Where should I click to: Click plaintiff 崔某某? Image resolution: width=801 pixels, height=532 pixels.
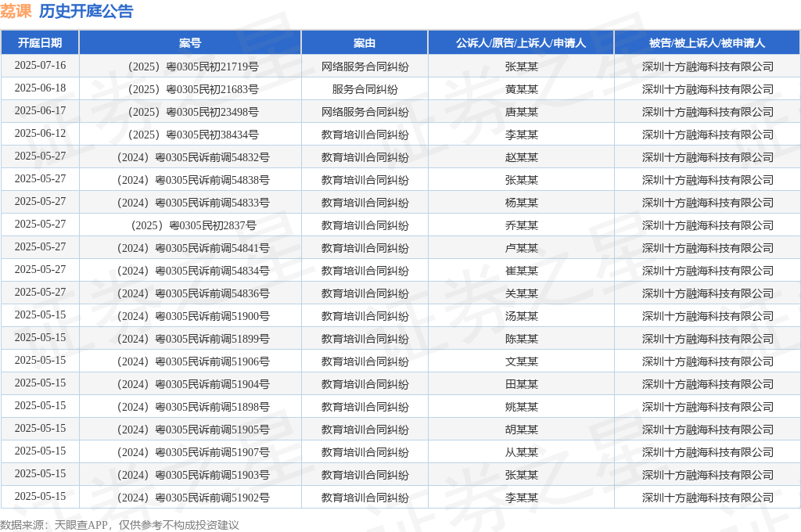(x=521, y=271)
